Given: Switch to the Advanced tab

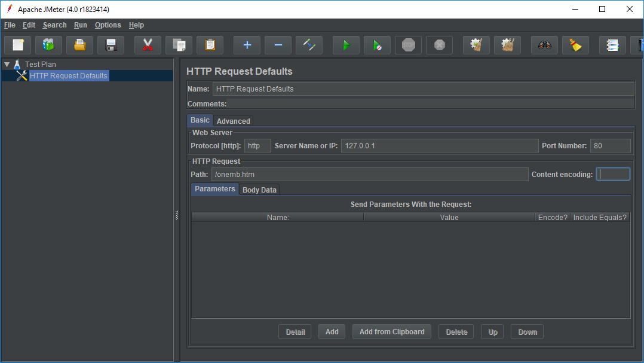Looking at the screenshot, I should coord(233,121).
